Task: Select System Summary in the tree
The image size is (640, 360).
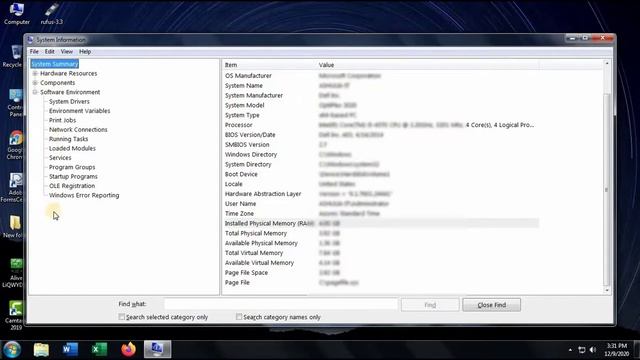Action: pyautogui.click(x=55, y=64)
